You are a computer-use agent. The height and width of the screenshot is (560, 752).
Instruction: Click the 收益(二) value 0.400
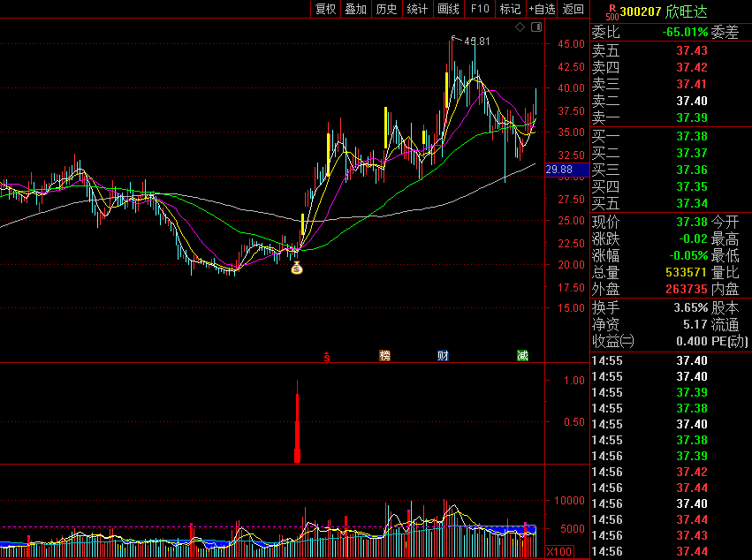pos(692,341)
